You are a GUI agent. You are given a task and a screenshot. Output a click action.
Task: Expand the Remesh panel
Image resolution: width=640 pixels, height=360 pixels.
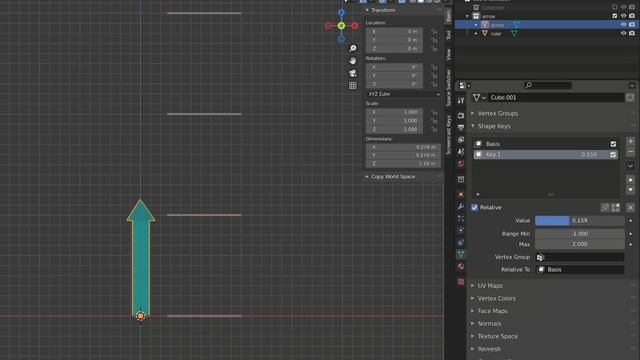(473, 349)
